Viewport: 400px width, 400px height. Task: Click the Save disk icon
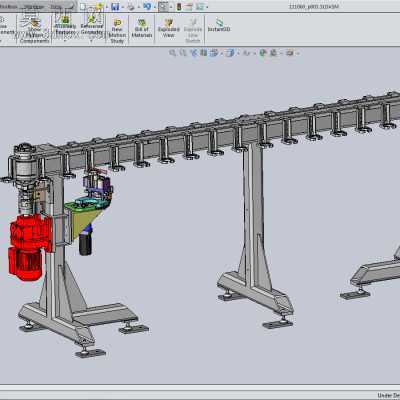coord(115,6)
